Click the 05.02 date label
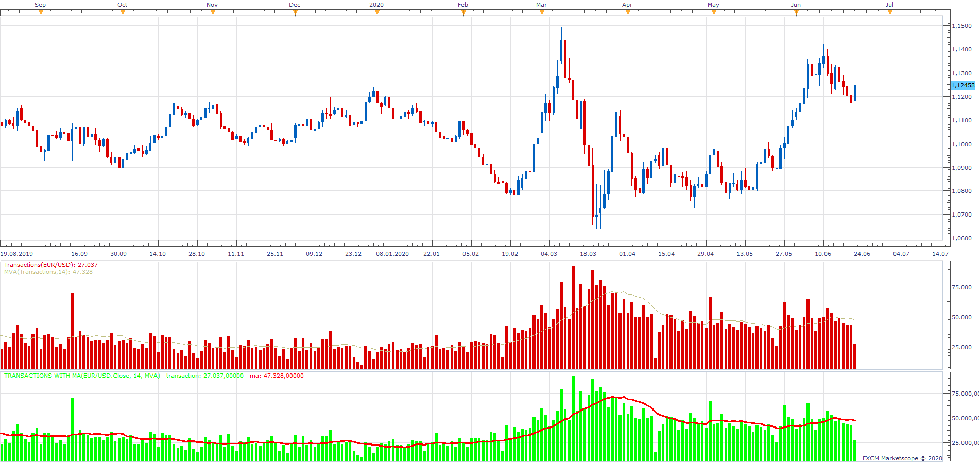 [471, 254]
